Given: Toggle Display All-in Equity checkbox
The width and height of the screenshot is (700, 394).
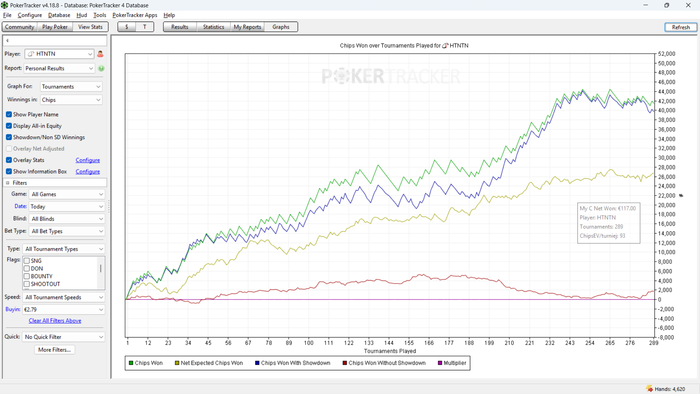Looking at the screenshot, I should [9, 126].
